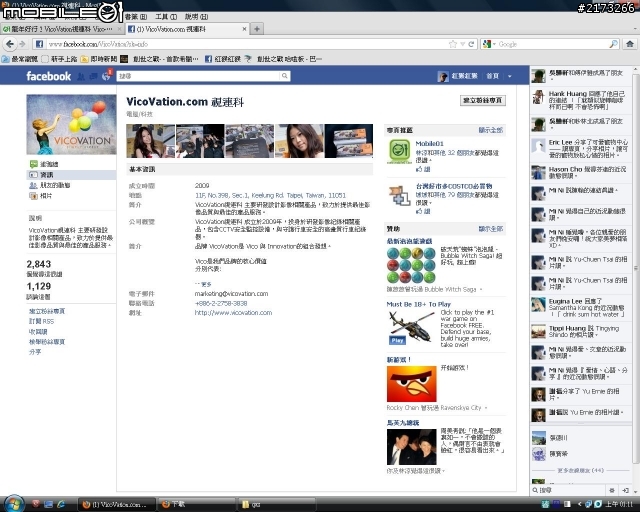
Task: Open the Facebook friend requests icon
Action: coord(81,76)
